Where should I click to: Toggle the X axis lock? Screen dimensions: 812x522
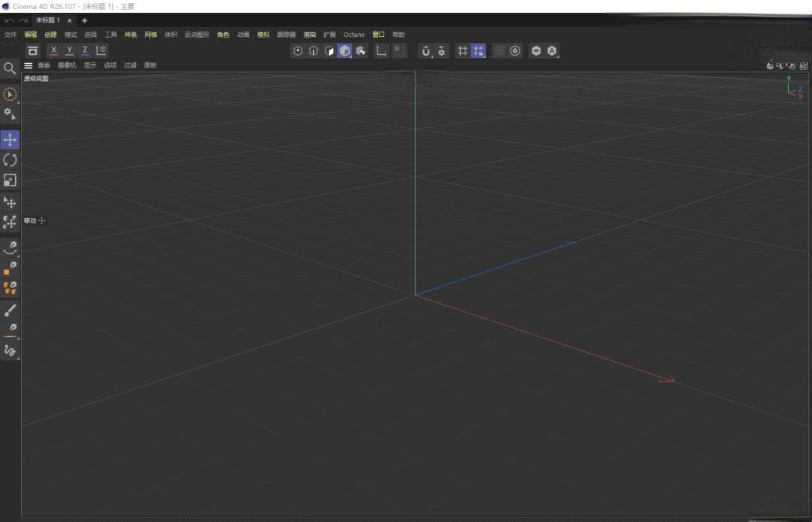click(54, 50)
